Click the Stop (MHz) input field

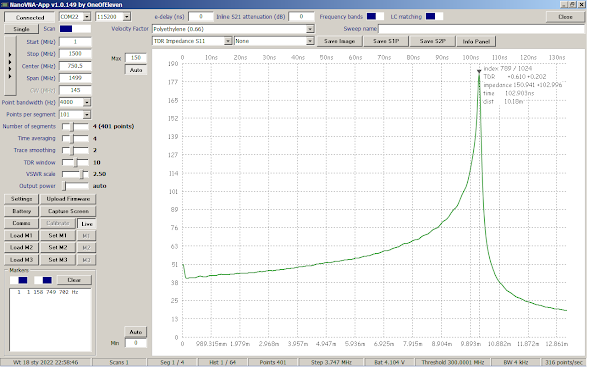point(75,54)
